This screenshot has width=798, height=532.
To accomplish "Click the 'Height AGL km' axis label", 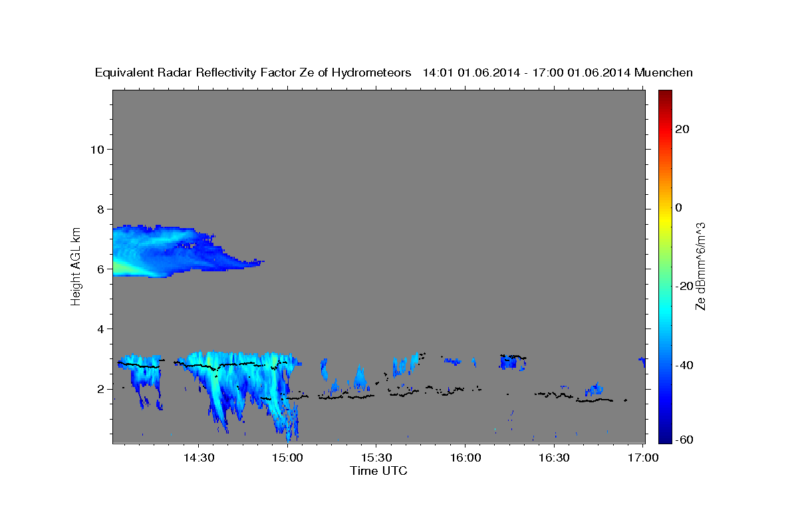I will pos(76,265).
